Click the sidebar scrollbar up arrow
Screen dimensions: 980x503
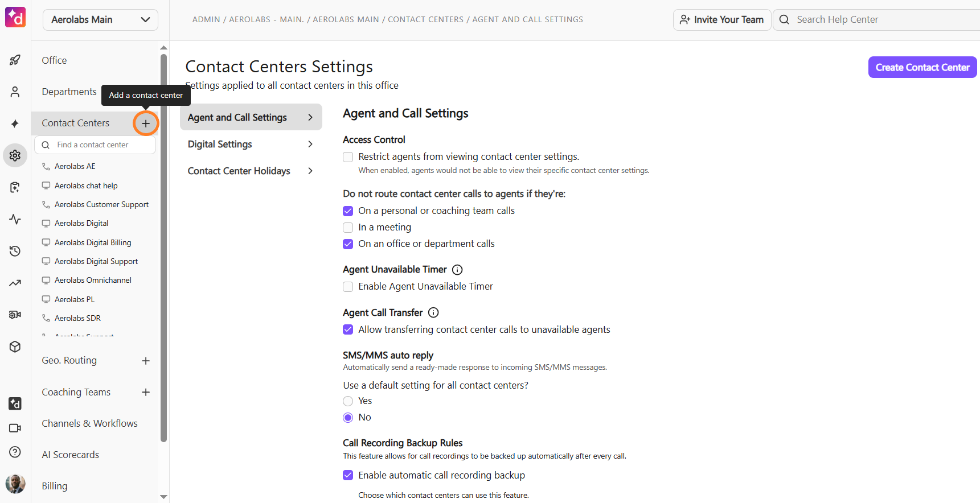164,48
